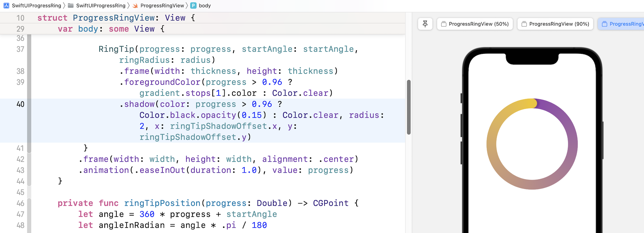
Task: Click the folder icon in the jump bar
Action: click(71, 6)
